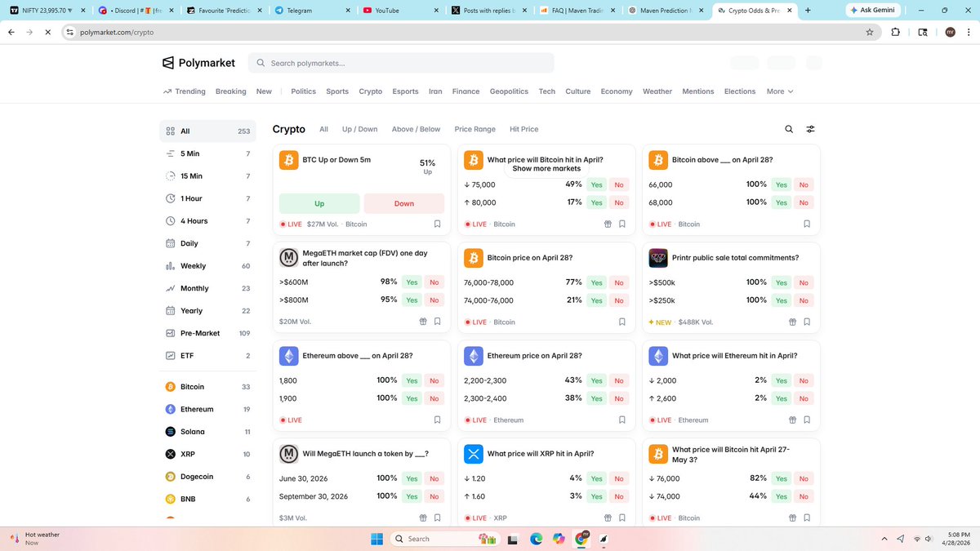Select the Weekly sidebar filter
The height and width of the screenshot is (551, 980).
[207, 266]
